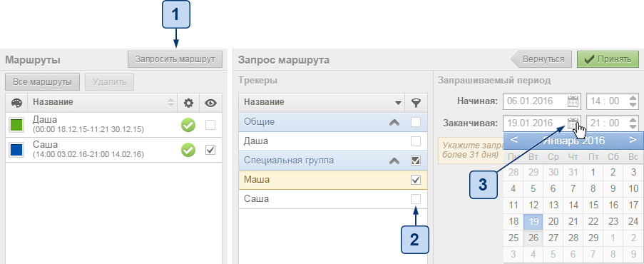Select the Даша route row name
The width and height of the screenshot is (644, 264).
45,119
